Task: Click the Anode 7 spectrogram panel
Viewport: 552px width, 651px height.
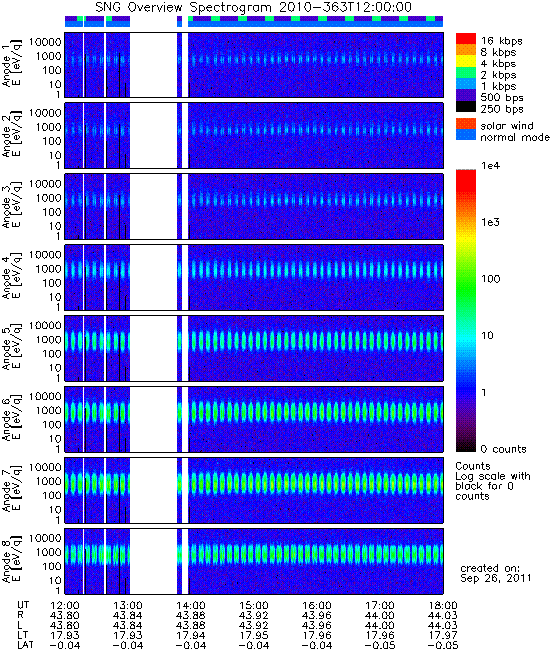Action: (x=254, y=490)
